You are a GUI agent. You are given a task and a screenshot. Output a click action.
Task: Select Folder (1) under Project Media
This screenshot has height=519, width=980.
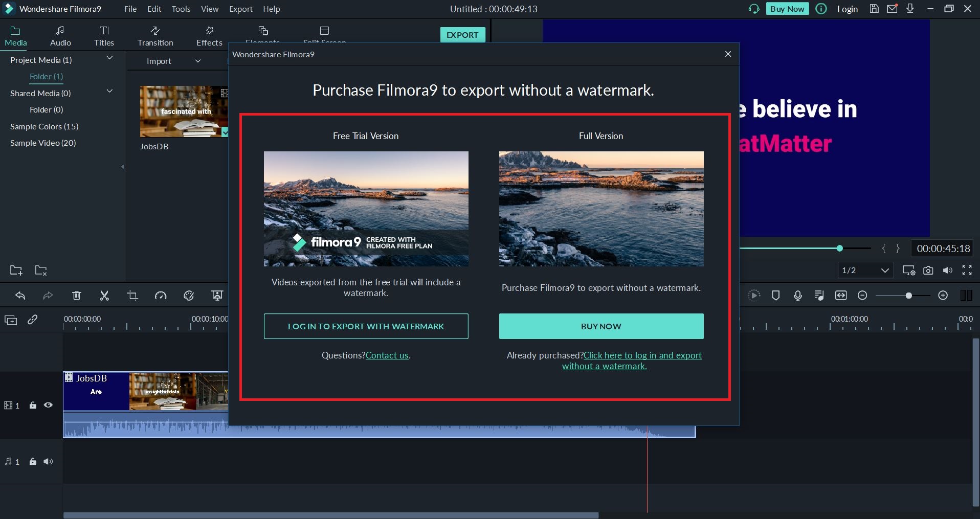click(46, 76)
